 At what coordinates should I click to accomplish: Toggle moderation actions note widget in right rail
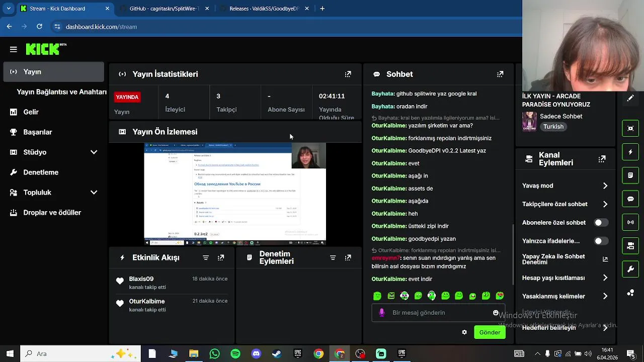coord(630,175)
